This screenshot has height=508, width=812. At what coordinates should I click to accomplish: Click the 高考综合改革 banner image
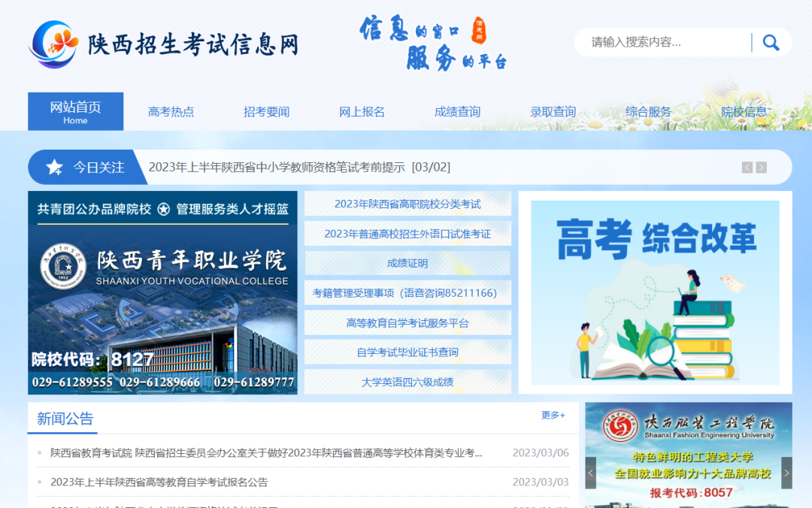click(x=655, y=292)
